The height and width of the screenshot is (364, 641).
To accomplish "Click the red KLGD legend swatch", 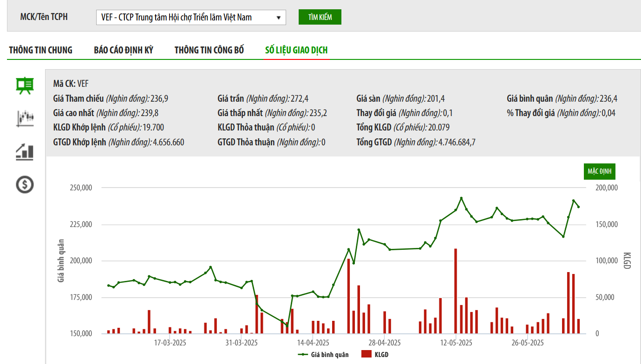I will click(x=366, y=355).
